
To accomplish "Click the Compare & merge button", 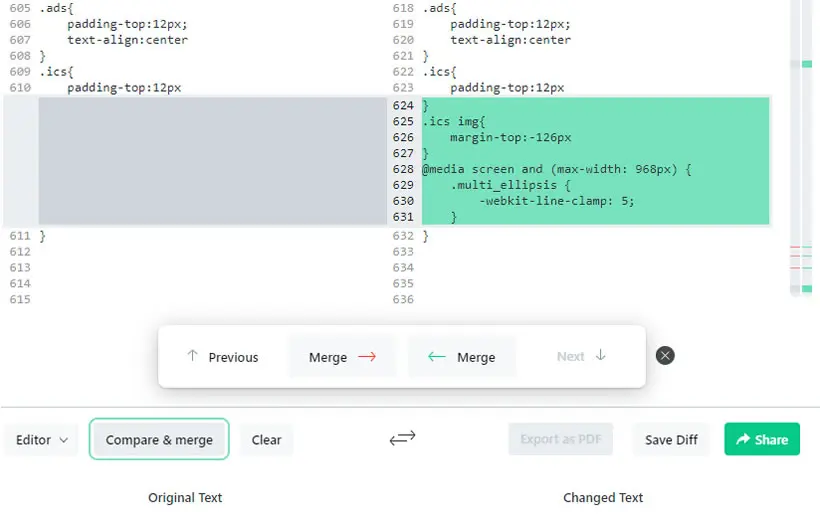I will (x=159, y=440).
